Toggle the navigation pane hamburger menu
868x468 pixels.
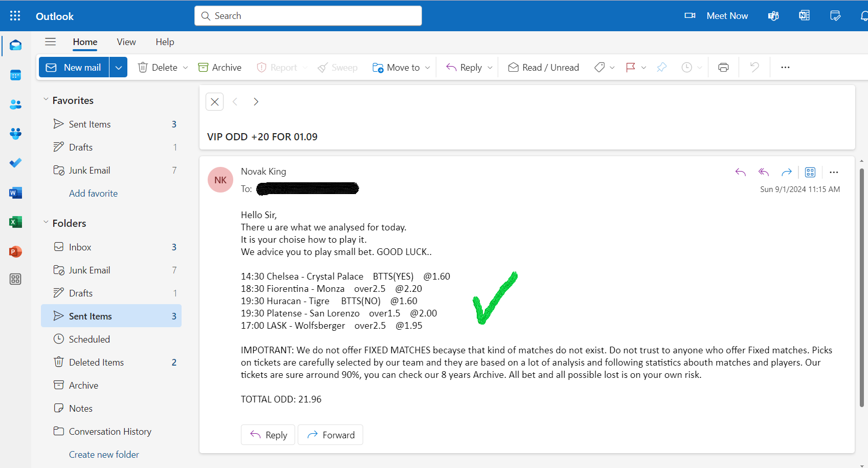50,42
